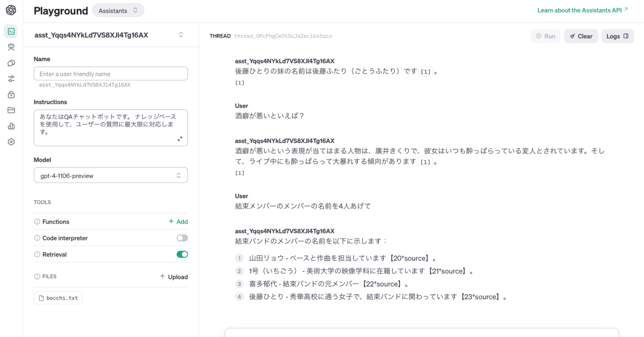
Task: Open the Assistants mode switcher next to Playground
Action: (x=118, y=10)
